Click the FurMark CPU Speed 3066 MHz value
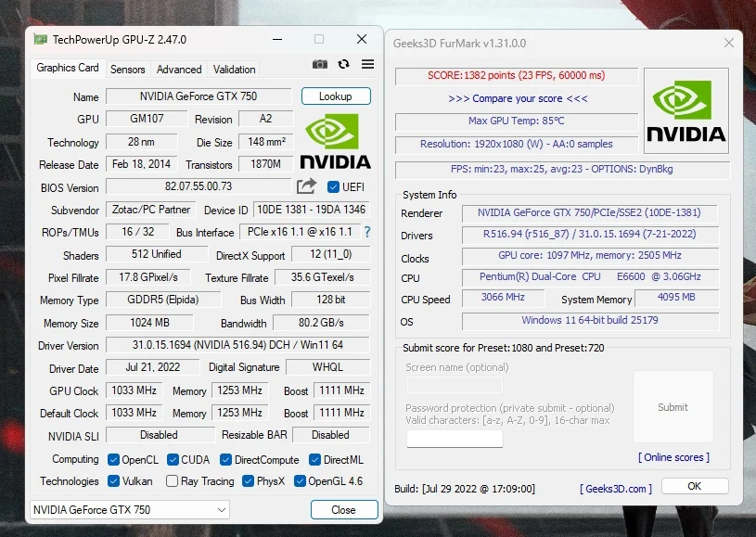Image resolution: width=756 pixels, height=537 pixels. pyautogui.click(x=503, y=298)
